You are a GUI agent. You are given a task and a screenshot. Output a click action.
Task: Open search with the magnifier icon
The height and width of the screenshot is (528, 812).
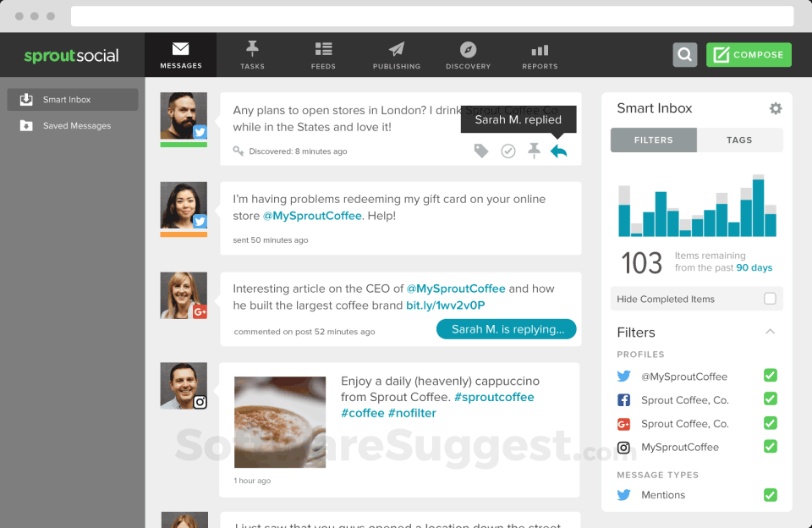tap(684, 54)
